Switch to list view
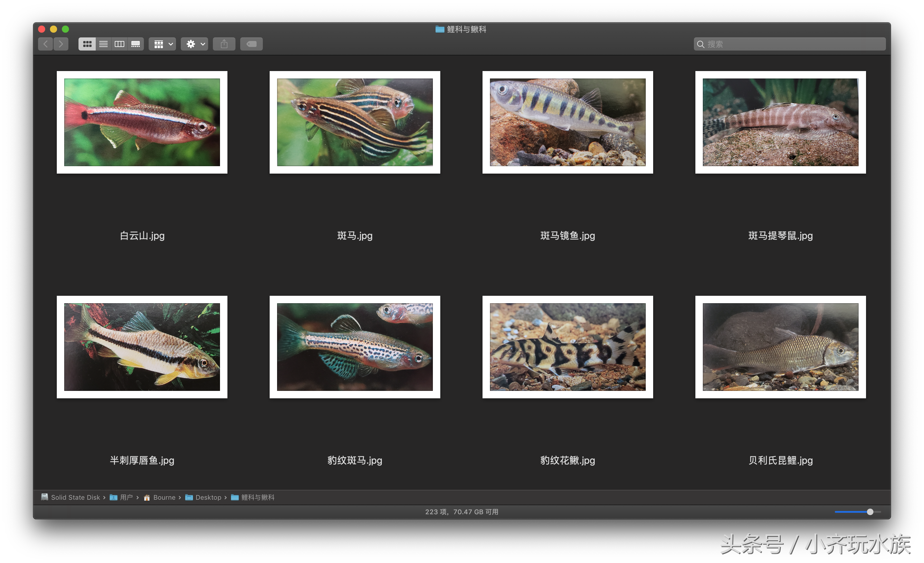The image size is (924, 563). click(103, 44)
